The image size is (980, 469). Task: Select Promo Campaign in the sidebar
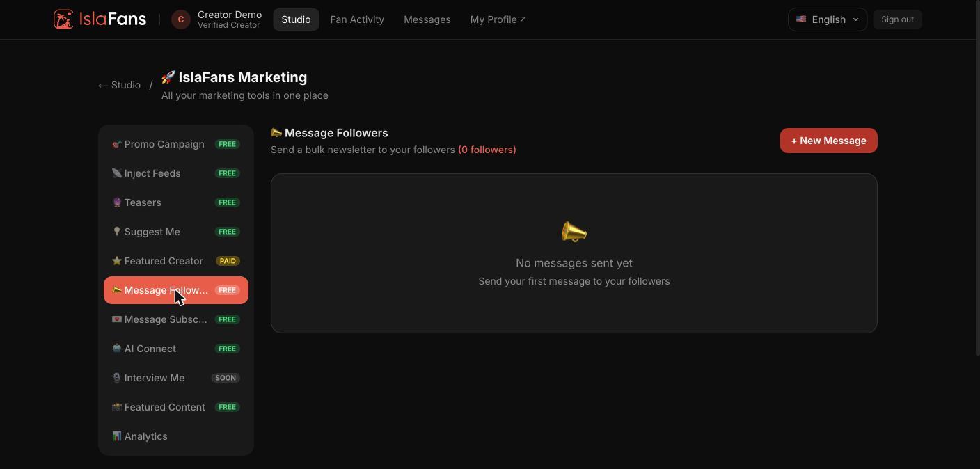click(176, 144)
